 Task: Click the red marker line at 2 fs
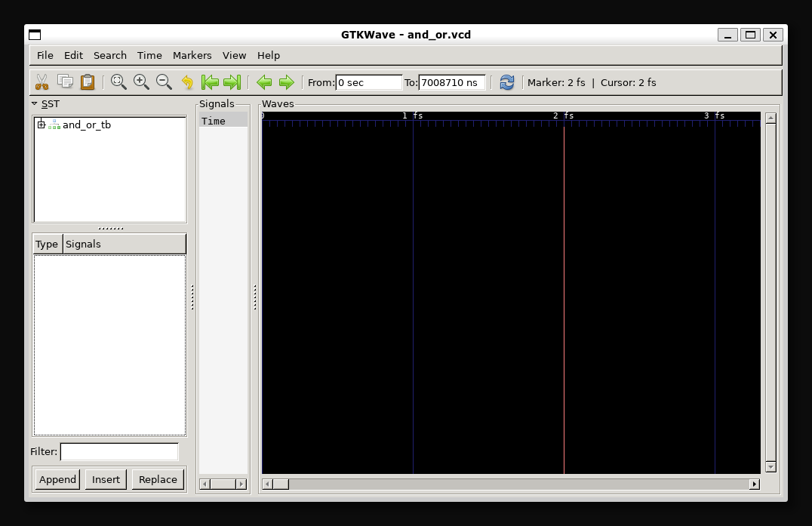pyautogui.click(x=564, y=300)
